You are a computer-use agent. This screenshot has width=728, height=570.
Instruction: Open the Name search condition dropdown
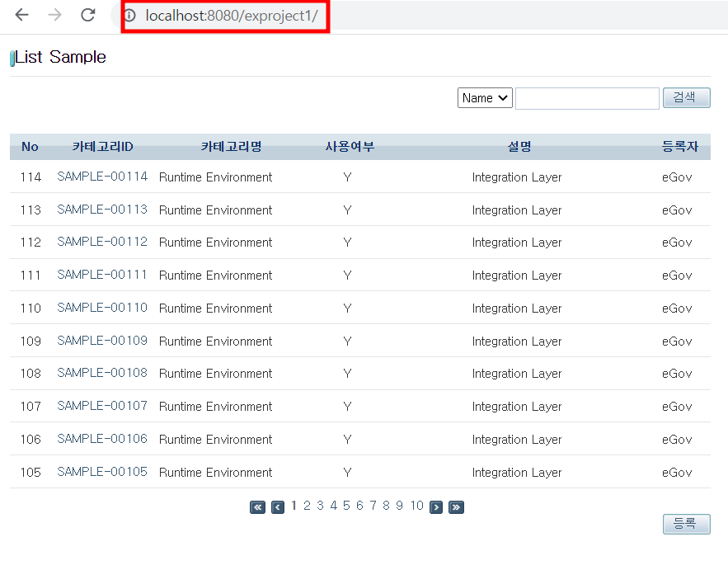485,98
